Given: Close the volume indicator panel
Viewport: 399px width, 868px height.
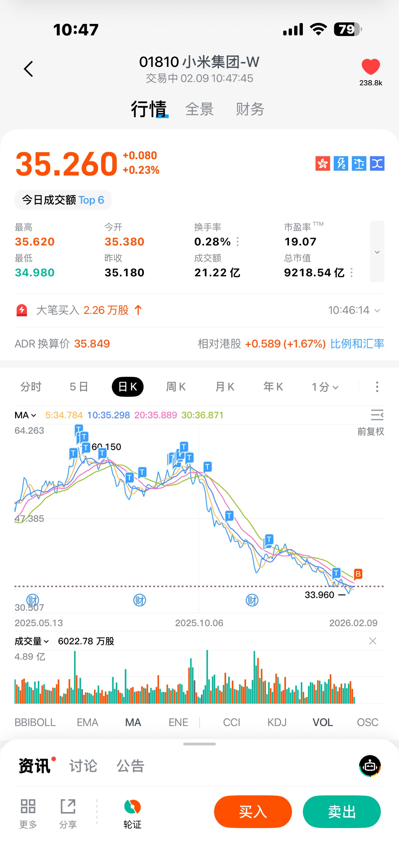Looking at the screenshot, I should 372,641.
